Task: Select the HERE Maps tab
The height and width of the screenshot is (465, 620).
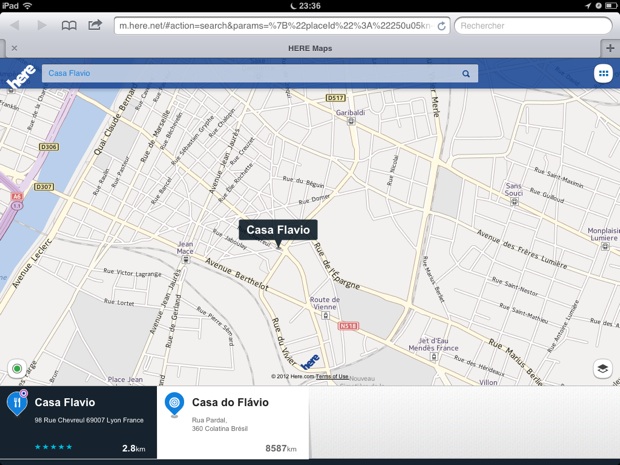Action: coord(310,48)
